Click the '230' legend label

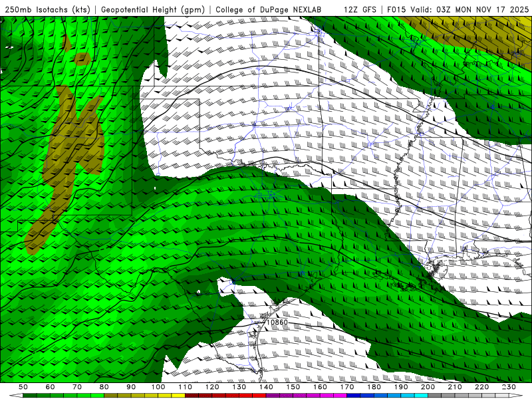point(509,387)
